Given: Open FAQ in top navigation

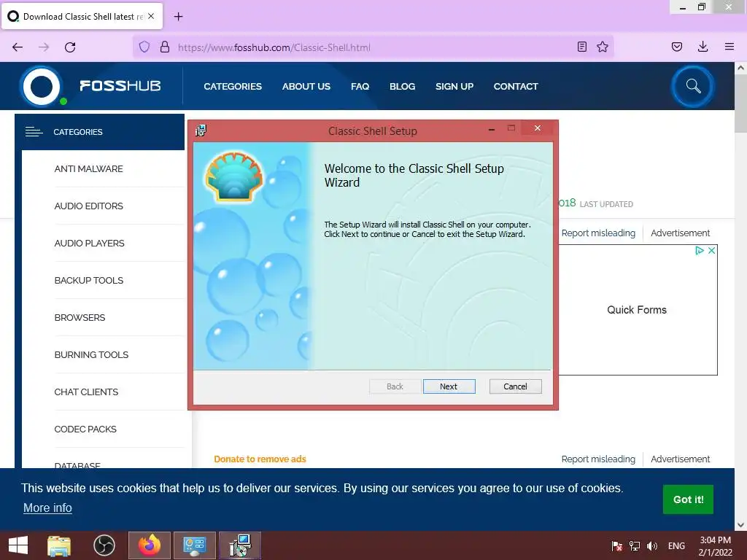Looking at the screenshot, I should pyautogui.click(x=360, y=86).
